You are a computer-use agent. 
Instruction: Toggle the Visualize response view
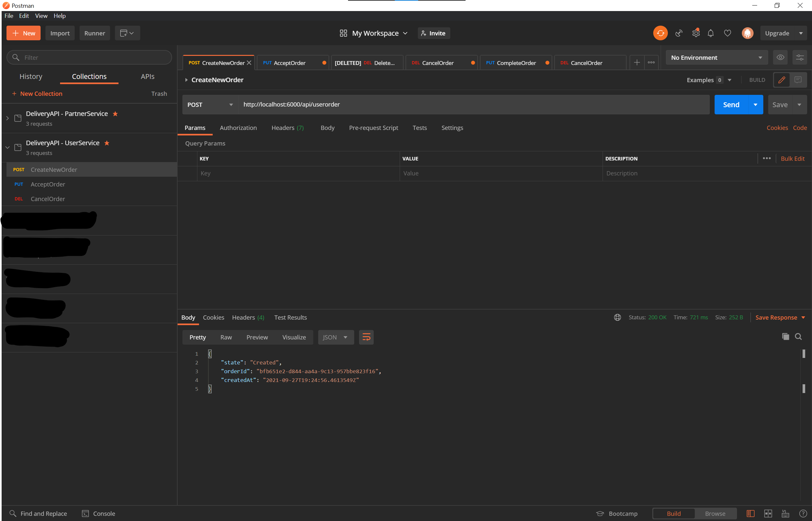294,337
